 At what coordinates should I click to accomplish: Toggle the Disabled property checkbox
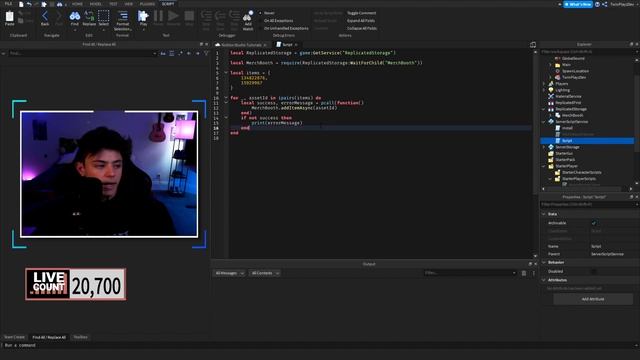tap(594, 271)
